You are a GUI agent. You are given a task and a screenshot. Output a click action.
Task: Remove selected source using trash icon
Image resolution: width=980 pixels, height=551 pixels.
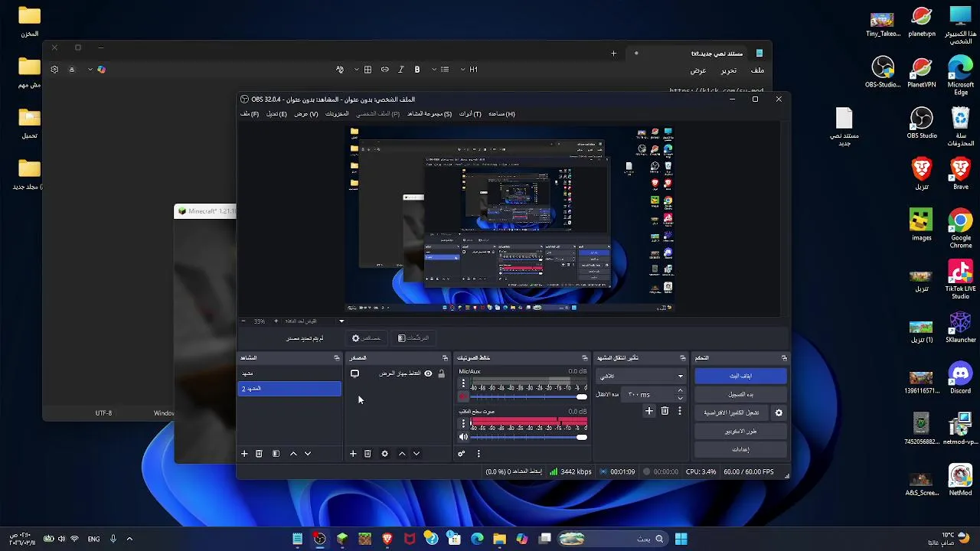click(367, 454)
